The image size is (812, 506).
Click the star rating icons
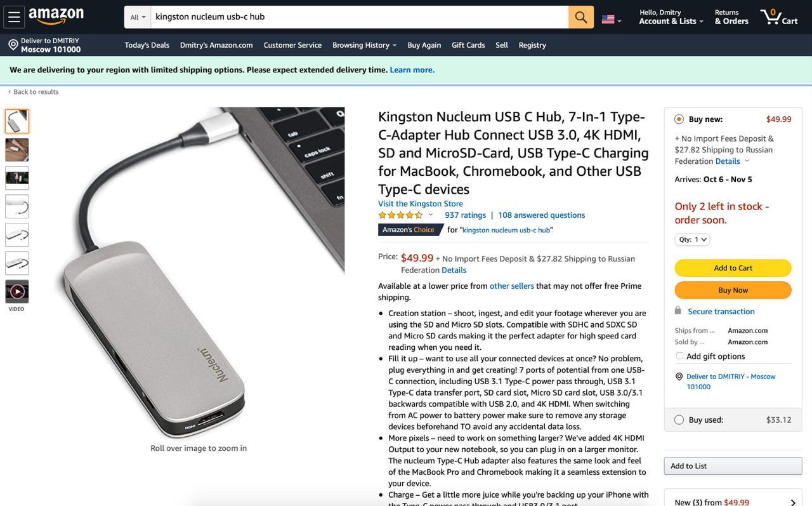(400, 215)
